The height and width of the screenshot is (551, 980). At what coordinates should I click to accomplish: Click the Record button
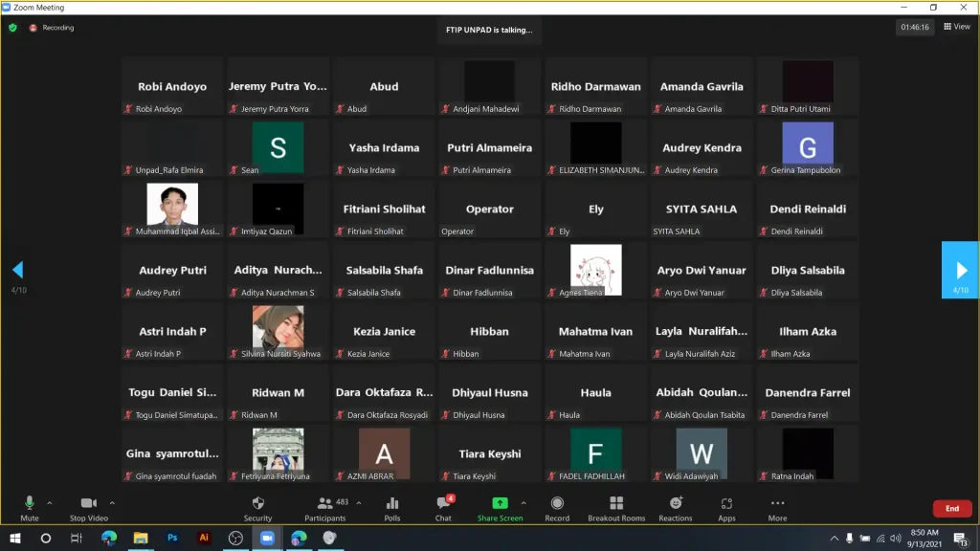click(557, 509)
